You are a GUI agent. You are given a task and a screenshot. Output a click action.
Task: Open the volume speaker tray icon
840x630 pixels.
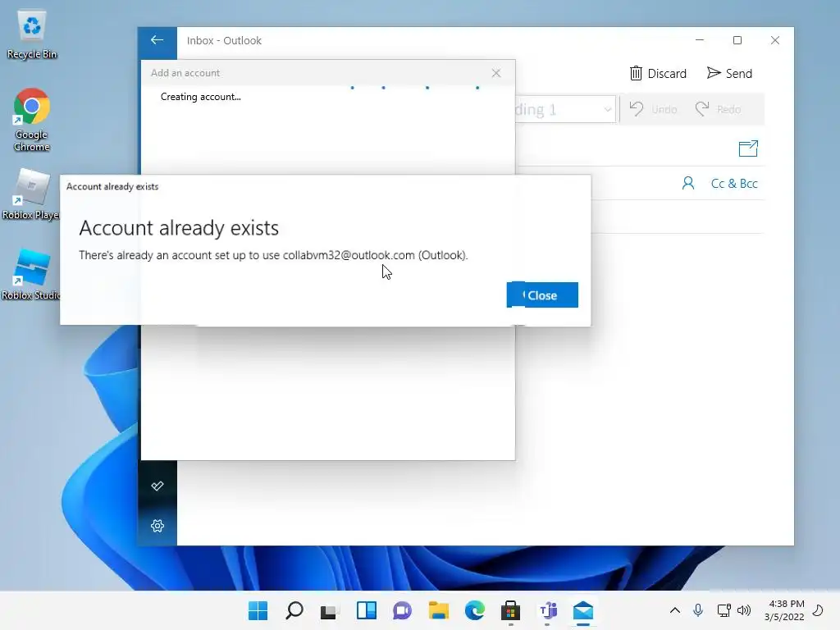(744, 610)
